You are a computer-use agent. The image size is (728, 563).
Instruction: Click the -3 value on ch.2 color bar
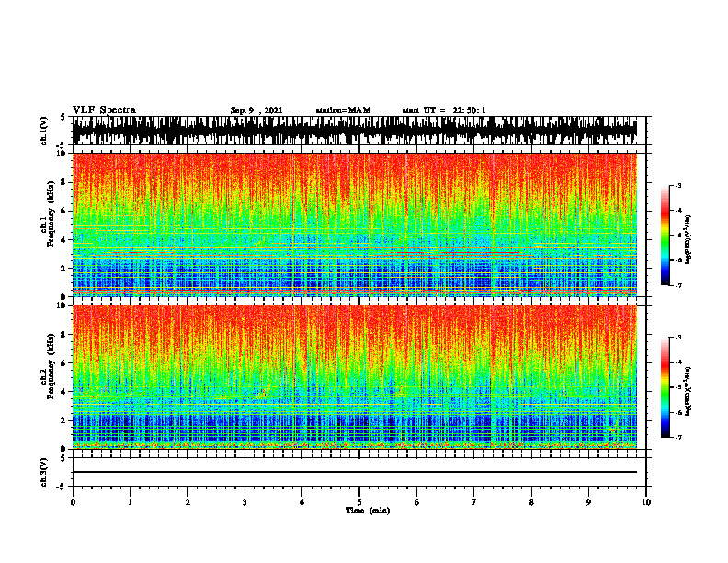coord(678,338)
